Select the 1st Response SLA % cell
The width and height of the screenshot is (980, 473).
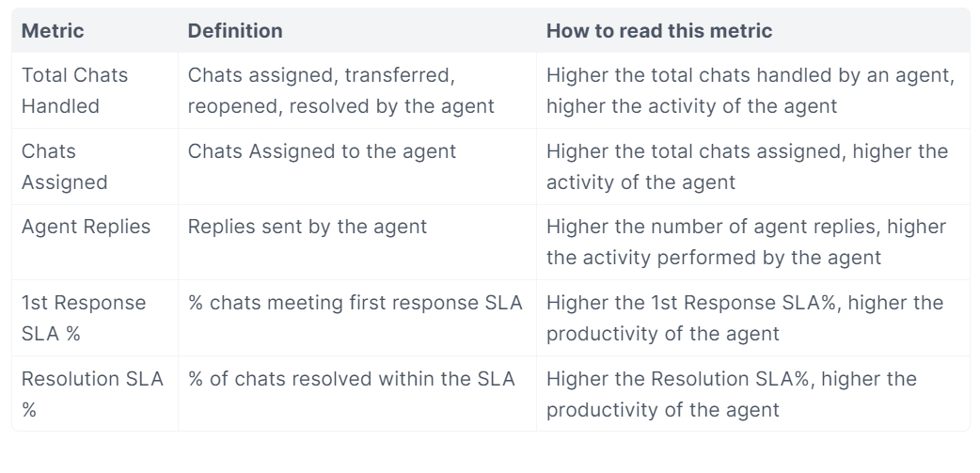[x=84, y=318]
